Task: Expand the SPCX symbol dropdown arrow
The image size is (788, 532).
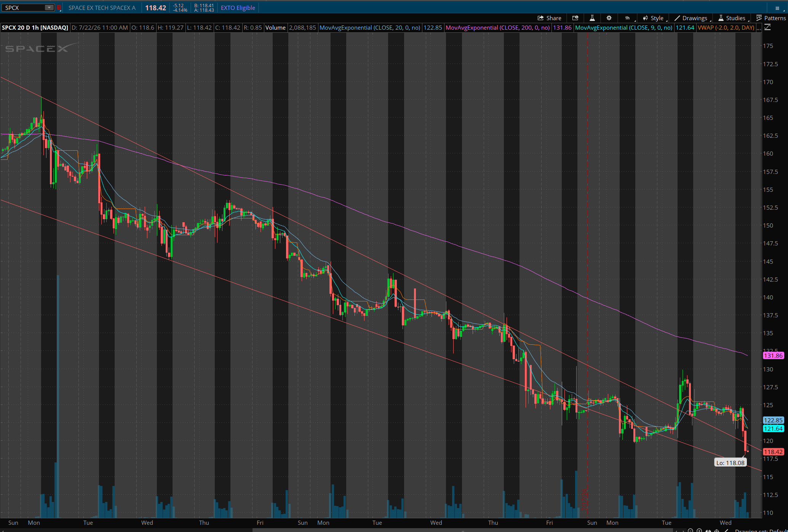Action: pos(49,8)
